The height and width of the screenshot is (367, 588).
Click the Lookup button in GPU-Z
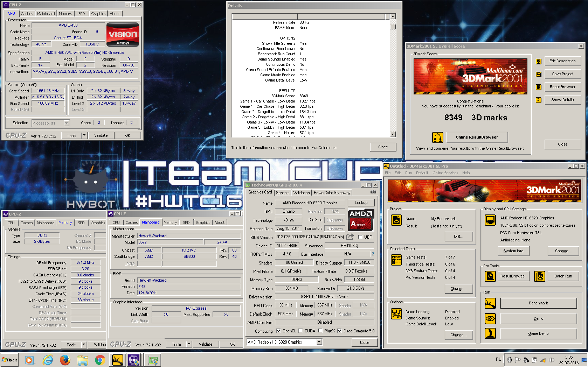click(361, 203)
